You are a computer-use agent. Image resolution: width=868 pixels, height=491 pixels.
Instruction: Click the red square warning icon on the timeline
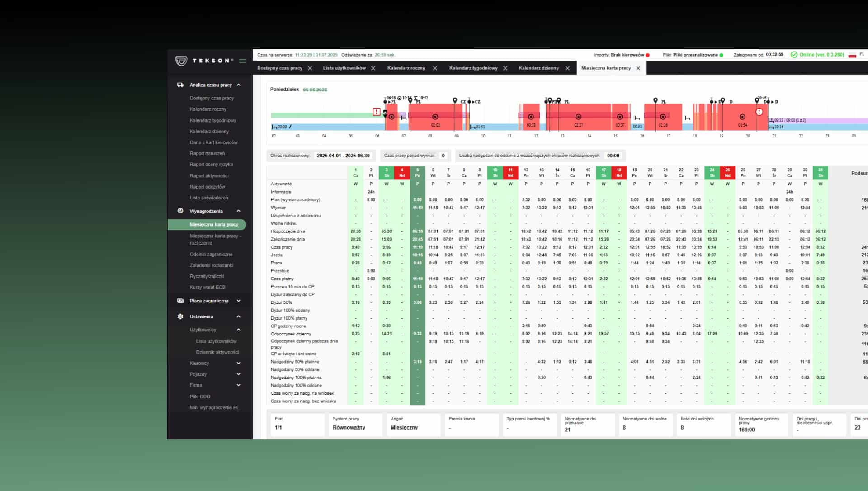[376, 112]
